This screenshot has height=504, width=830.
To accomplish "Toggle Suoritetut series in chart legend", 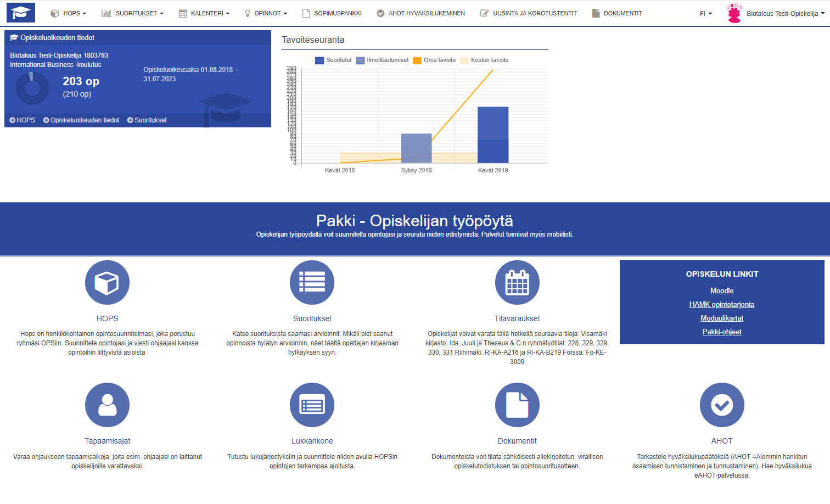I will pos(333,60).
